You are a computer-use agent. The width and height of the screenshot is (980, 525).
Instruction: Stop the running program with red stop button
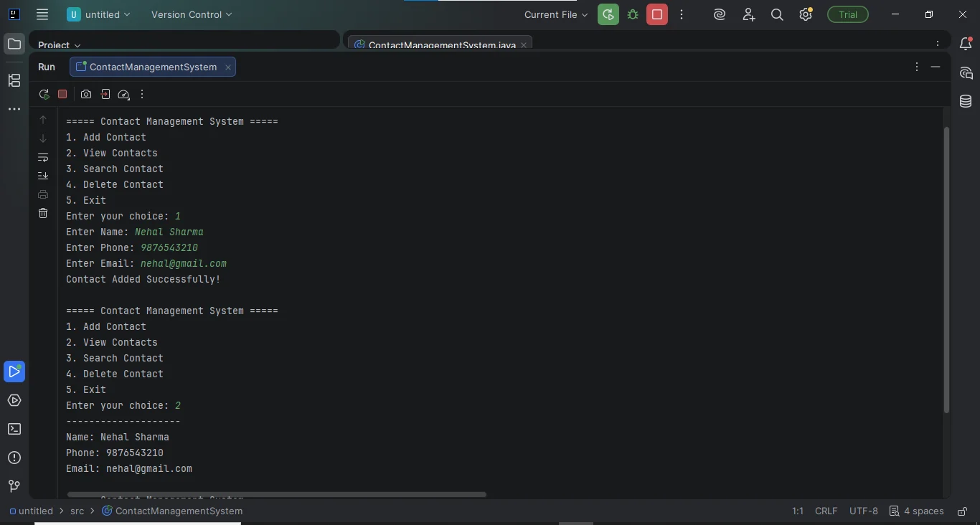(657, 14)
